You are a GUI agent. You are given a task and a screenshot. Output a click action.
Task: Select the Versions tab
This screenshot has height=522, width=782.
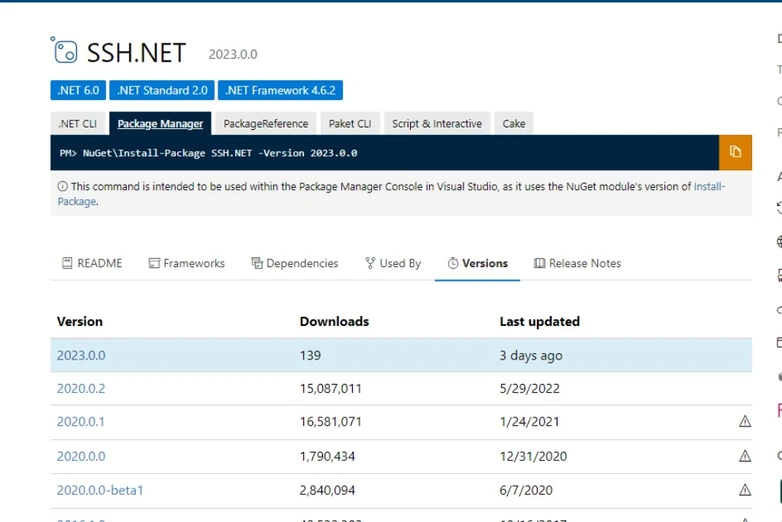(477, 263)
